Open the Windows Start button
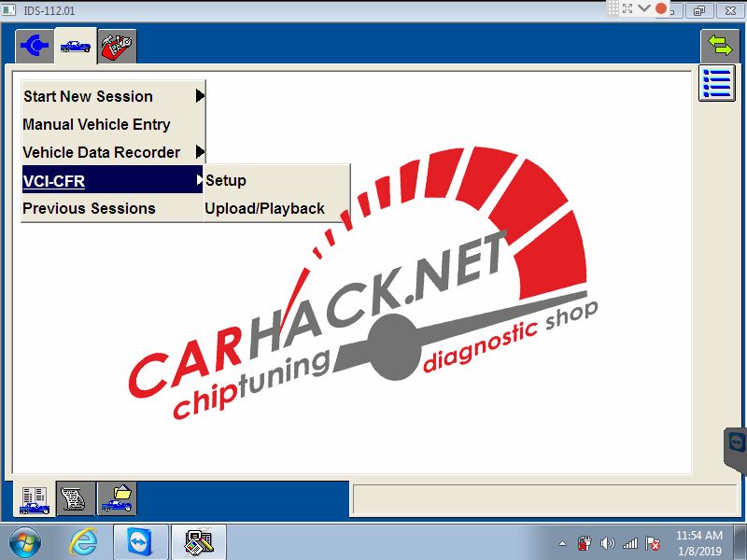Image resolution: width=747 pixels, height=560 pixels. point(25,542)
